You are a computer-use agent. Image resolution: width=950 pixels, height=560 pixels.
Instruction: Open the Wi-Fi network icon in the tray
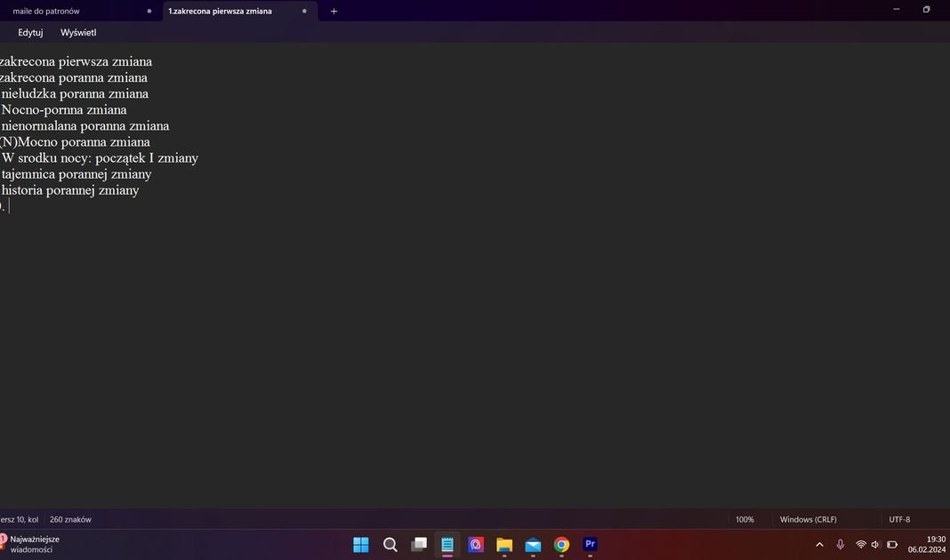pos(860,545)
